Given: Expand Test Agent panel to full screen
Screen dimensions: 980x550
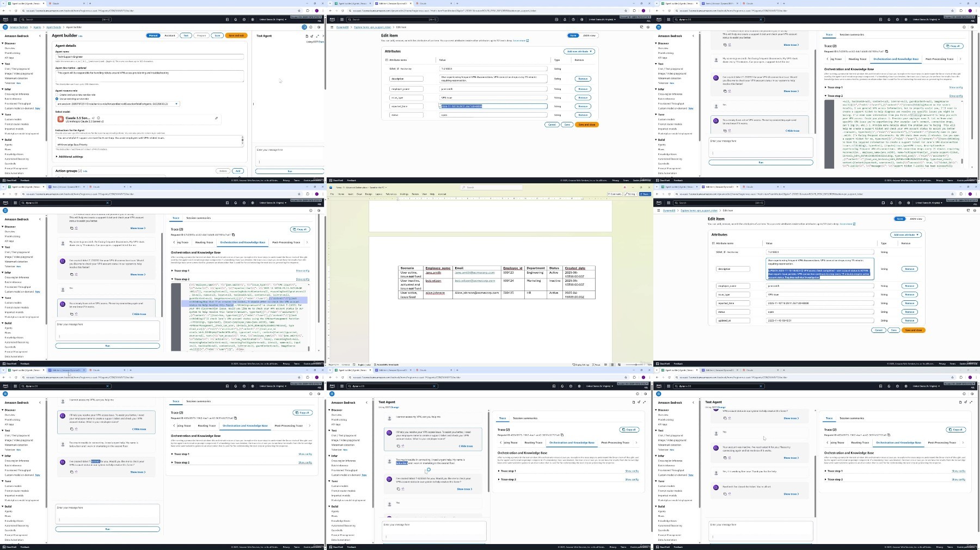Looking at the screenshot, I should click(x=317, y=36).
